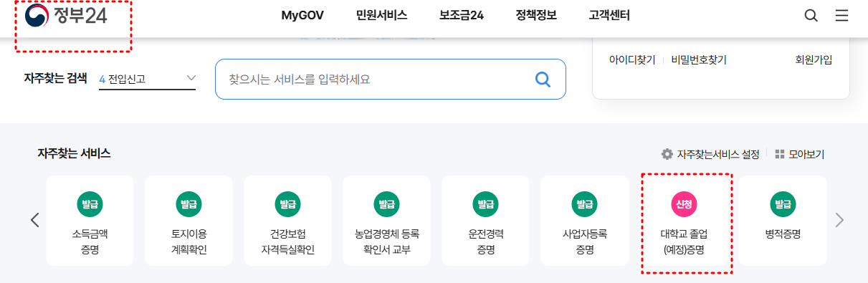Screen dimensions: 868x283
Task: Click 신청 badge on 대학교 졸업(예정)증명 card
Action: click(683, 203)
